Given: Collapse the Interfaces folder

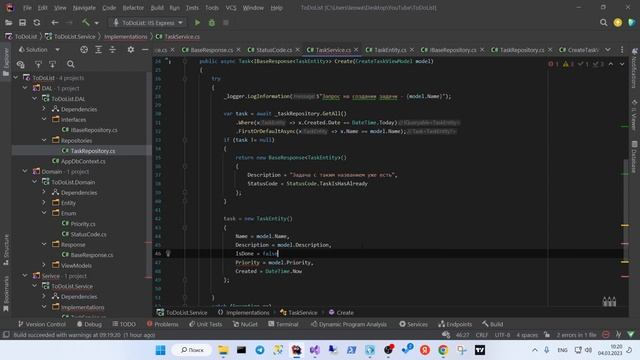Looking at the screenshot, I should 44,120.
